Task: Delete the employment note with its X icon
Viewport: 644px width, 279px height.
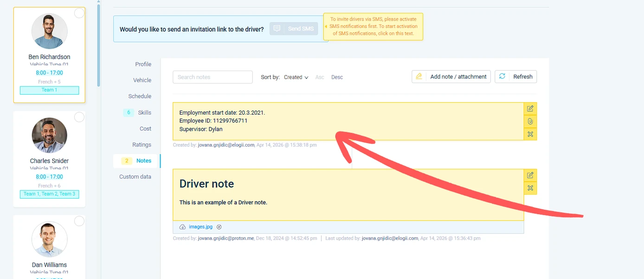Action: 530,134
